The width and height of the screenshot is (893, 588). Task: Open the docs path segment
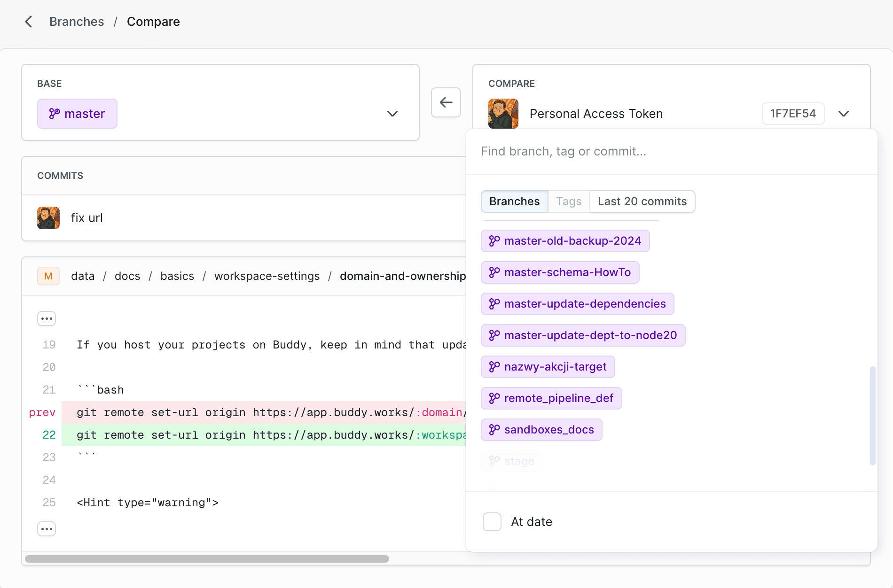[x=127, y=276]
